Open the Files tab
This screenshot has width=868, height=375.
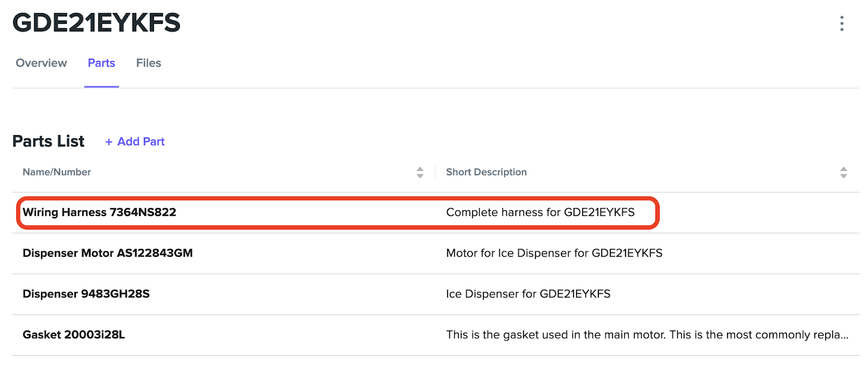pos(149,63)
